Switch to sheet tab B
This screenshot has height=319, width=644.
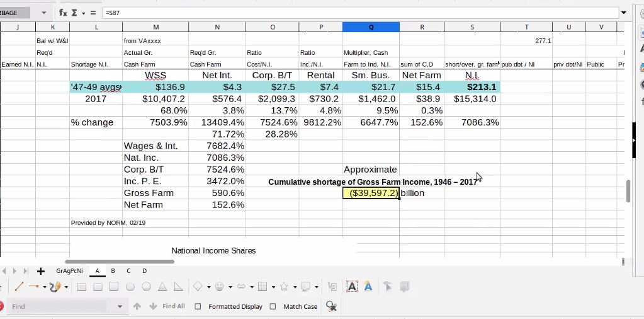point(113,271)
